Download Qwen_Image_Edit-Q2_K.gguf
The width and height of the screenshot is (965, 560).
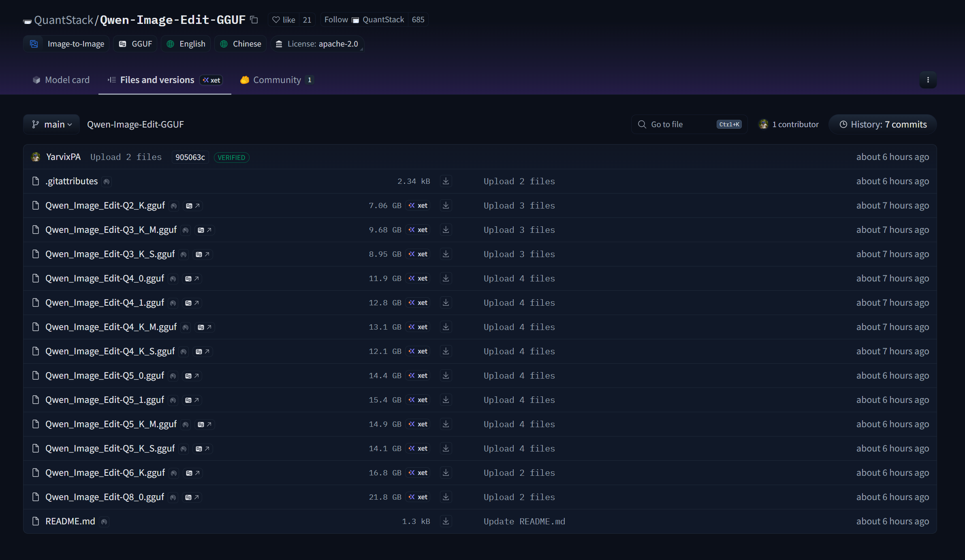coord(446,205)
